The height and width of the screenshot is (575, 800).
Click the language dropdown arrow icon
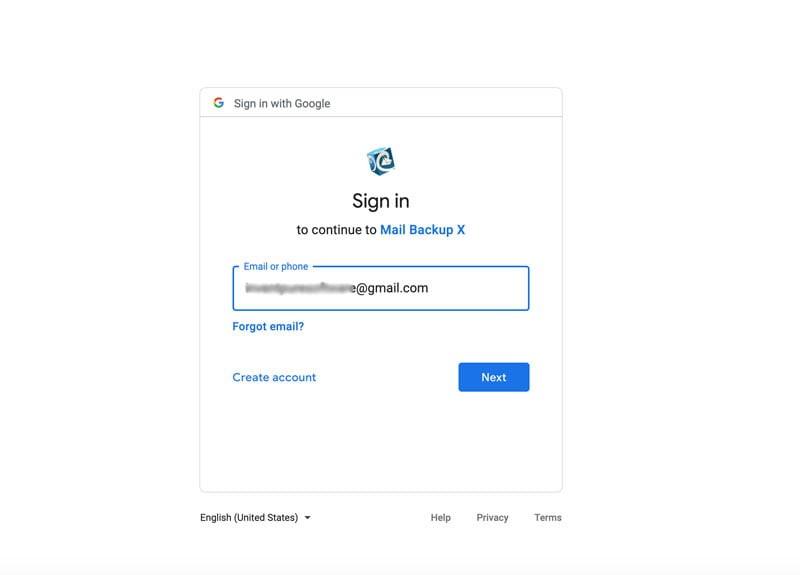(308, 517)
